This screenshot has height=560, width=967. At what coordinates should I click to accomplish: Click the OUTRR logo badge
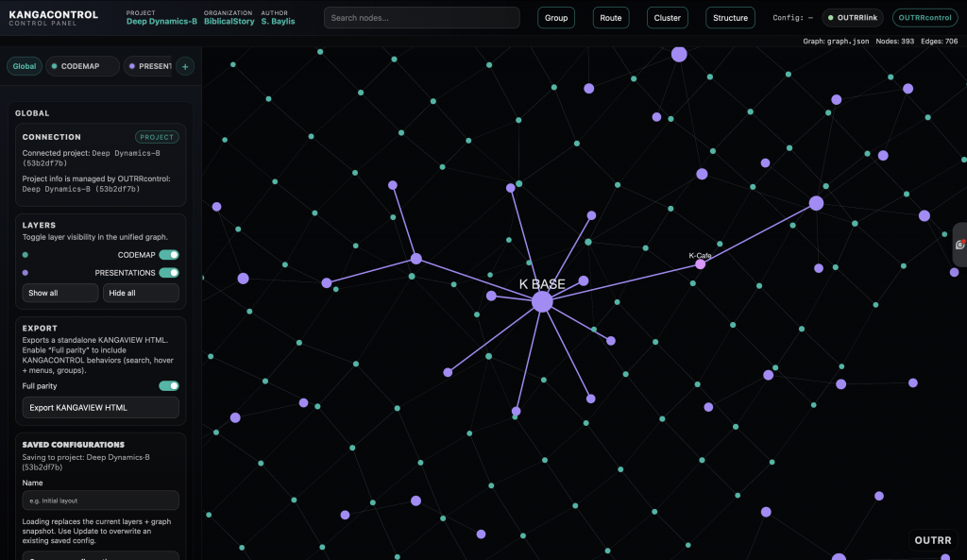coord(933,540)
